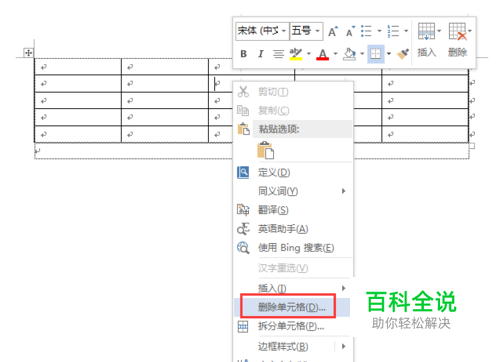The height and width of the screenshot is (362, 500).
Task: Select 复制(C) in context menu
Action: [293, 110]
